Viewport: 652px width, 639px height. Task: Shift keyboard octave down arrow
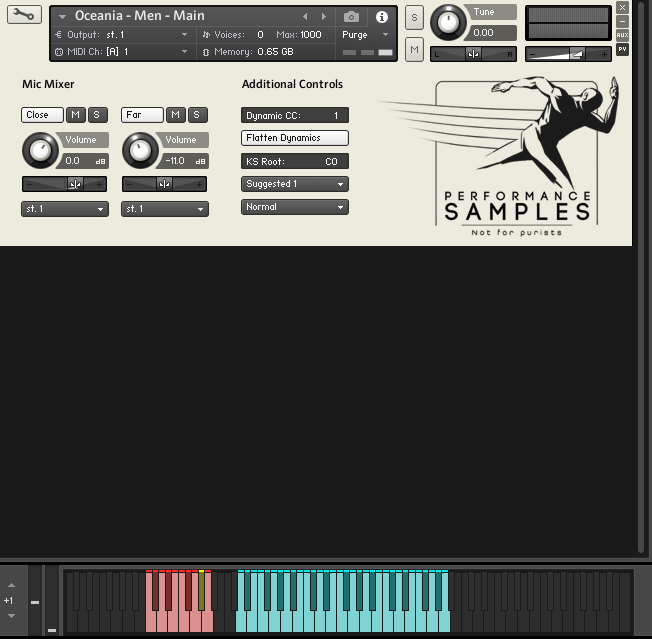point(12,616)
